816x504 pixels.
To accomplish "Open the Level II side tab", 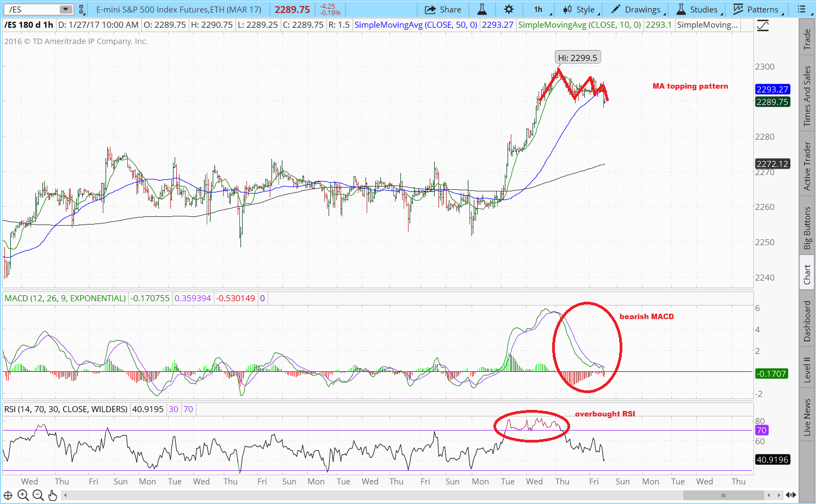I will [807, 370].
